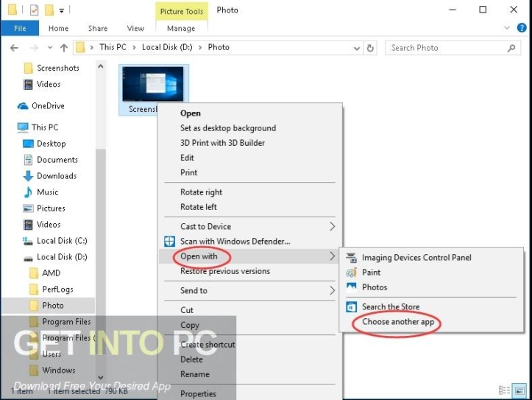Image resolution: width=532 pixels, height=400 pixels.
Task: Click the navigation pane scroll up arrow
Action: click(101, 66)
